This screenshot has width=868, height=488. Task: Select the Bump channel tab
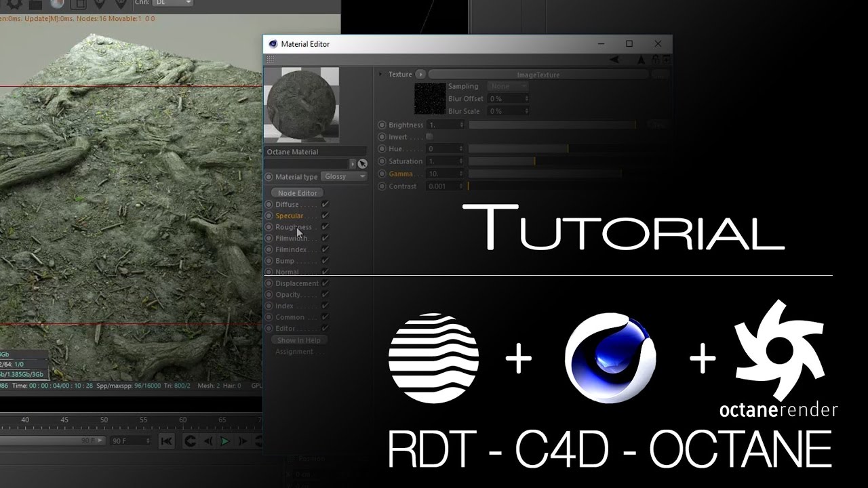[x=285, y=261]
